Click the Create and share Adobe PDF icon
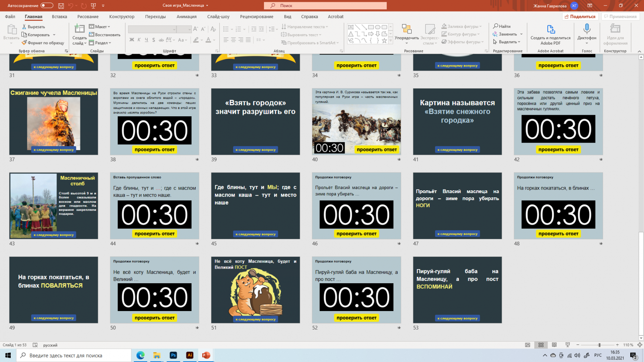 click(550, 30)
